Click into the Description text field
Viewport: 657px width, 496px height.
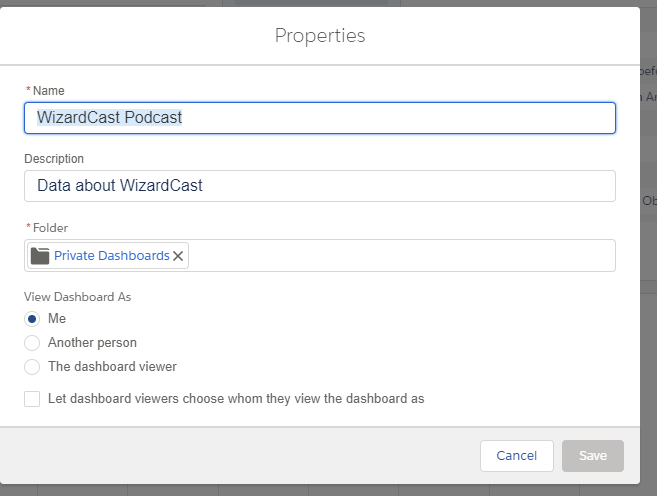coord(320,186)
